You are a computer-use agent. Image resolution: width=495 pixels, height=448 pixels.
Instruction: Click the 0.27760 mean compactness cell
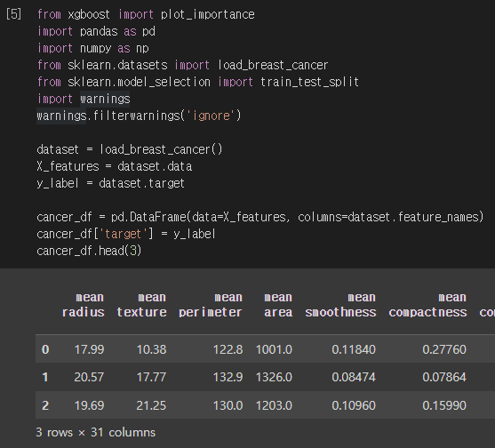[444, 349]
